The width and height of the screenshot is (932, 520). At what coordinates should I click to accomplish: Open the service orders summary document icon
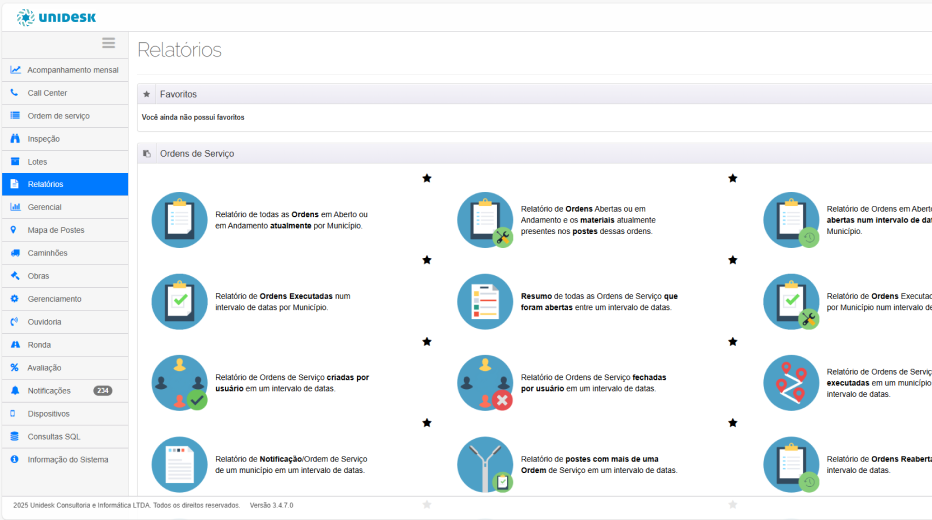click(x=486, y=302)
